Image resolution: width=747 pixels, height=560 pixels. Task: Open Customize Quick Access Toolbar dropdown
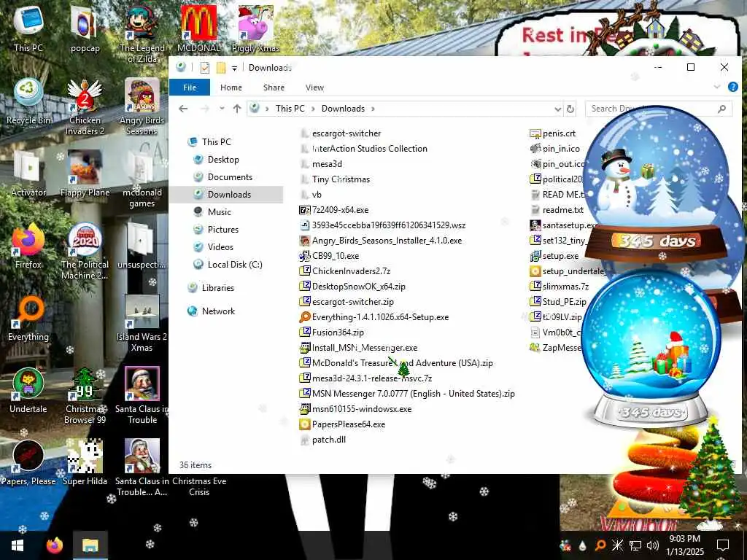coord(234,68)
